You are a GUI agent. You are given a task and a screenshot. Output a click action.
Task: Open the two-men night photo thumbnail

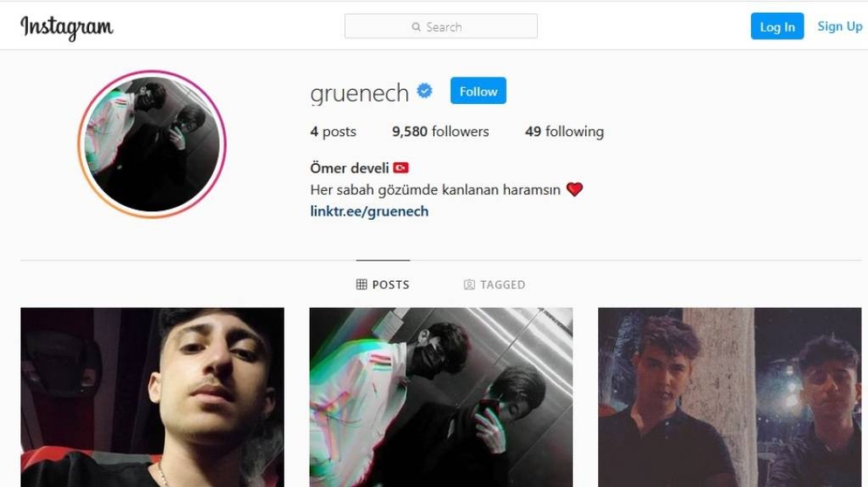click(730, 397)
